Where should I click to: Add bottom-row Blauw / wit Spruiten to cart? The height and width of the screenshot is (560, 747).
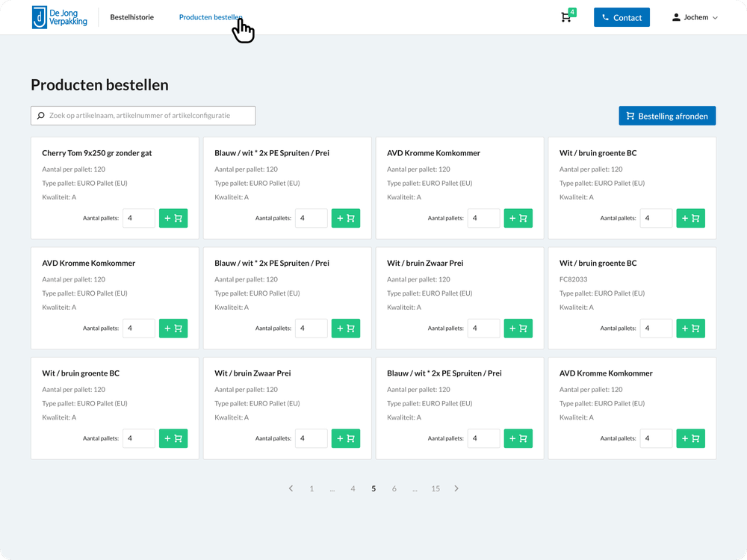(518, 438)
